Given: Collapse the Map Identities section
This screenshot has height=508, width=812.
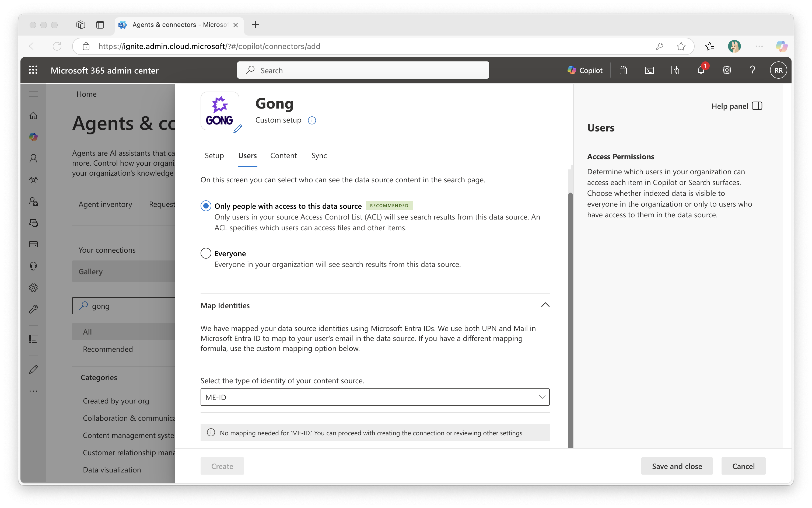Looking at the screenshot, I should (545, 305).
